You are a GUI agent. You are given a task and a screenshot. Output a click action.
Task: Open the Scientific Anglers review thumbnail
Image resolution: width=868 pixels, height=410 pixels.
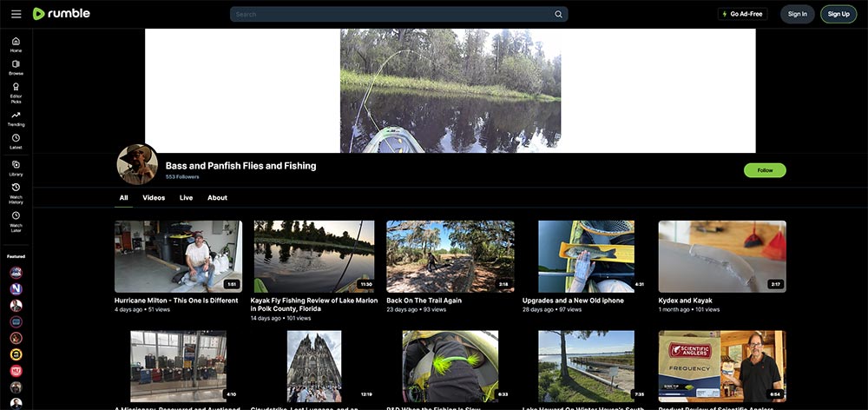[x=722, y=367]
